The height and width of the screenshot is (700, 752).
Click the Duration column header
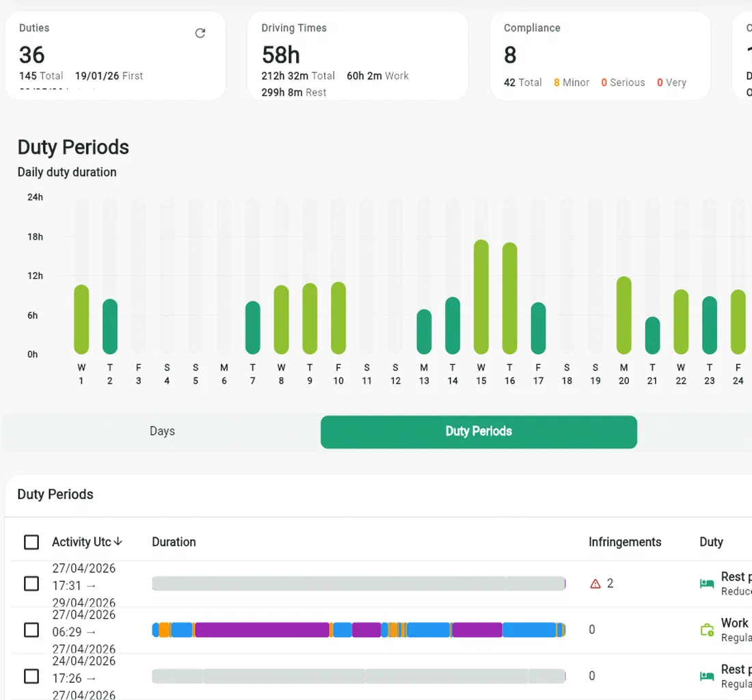[174, 542]
